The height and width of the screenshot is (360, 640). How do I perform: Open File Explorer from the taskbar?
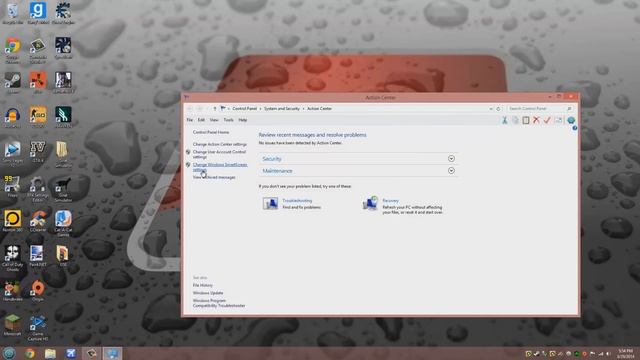51,353
